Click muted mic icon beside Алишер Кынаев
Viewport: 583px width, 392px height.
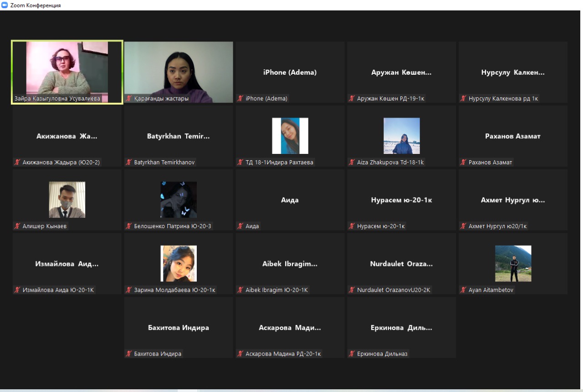click(x=17, y=226)
